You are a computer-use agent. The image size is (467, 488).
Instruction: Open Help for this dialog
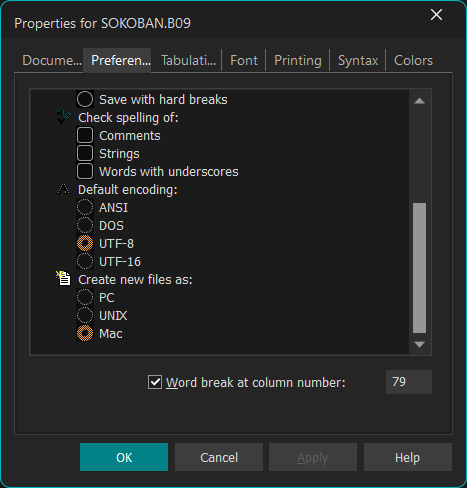[408, 457]
